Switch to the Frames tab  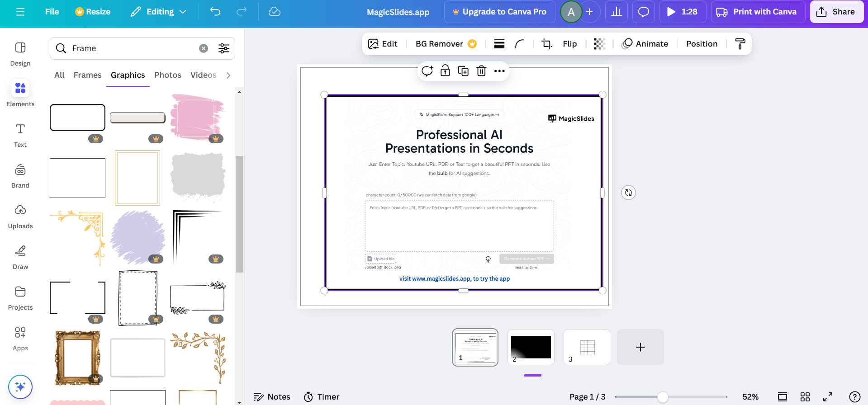88,75
